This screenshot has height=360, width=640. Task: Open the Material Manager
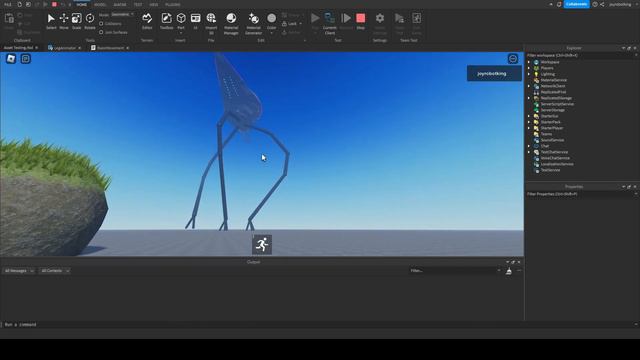click(x=231, y=23)
